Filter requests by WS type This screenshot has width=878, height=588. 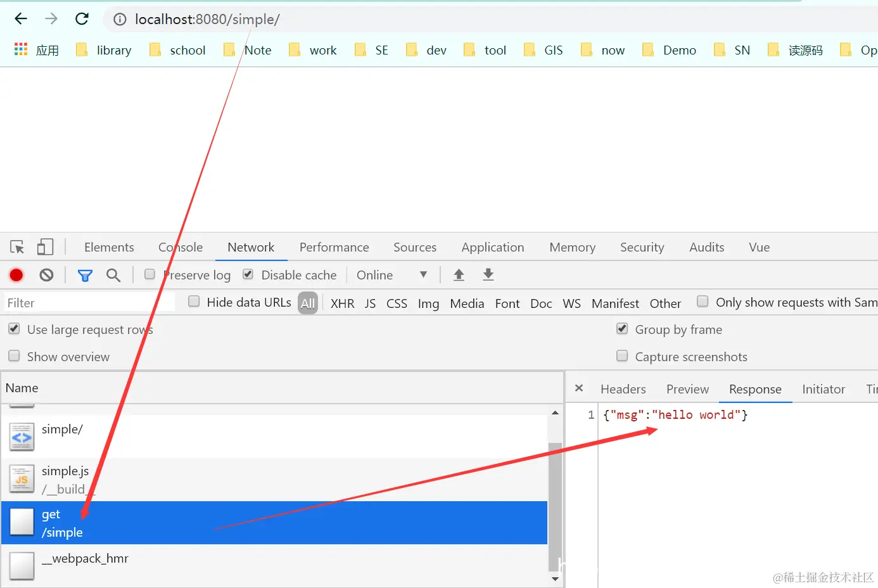pos(572,304)
